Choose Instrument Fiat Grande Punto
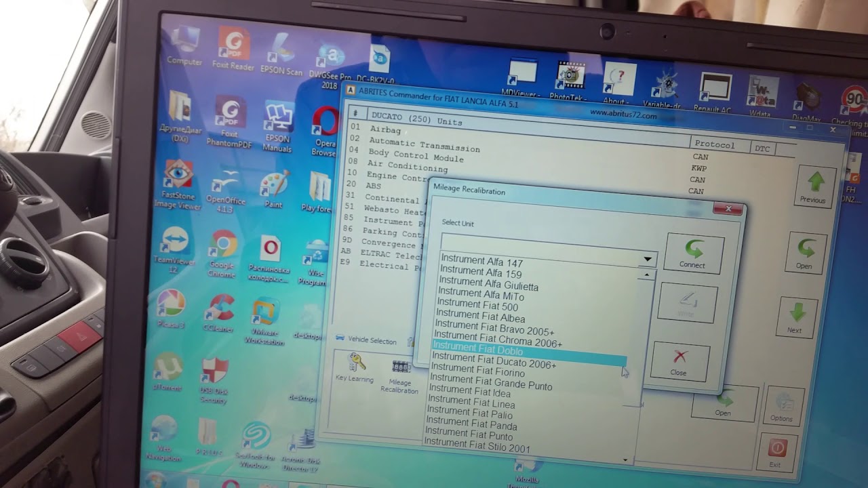 (x=491, y=382)
